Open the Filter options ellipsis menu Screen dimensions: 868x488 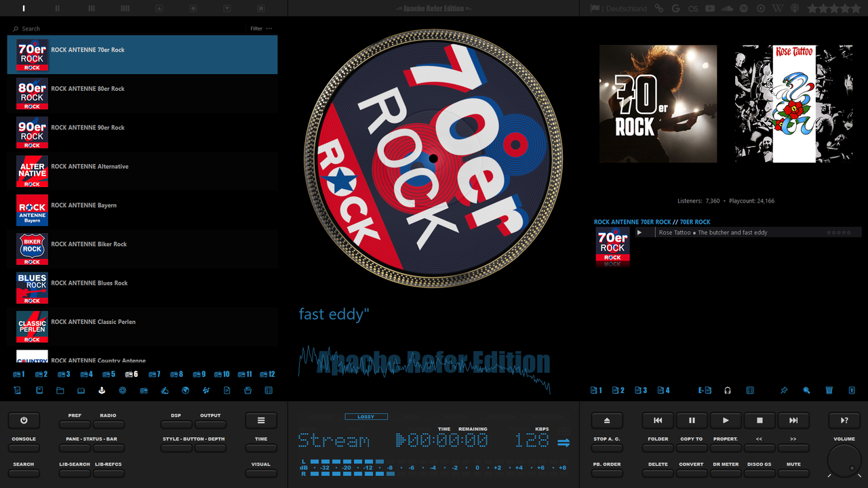point(269,28)
